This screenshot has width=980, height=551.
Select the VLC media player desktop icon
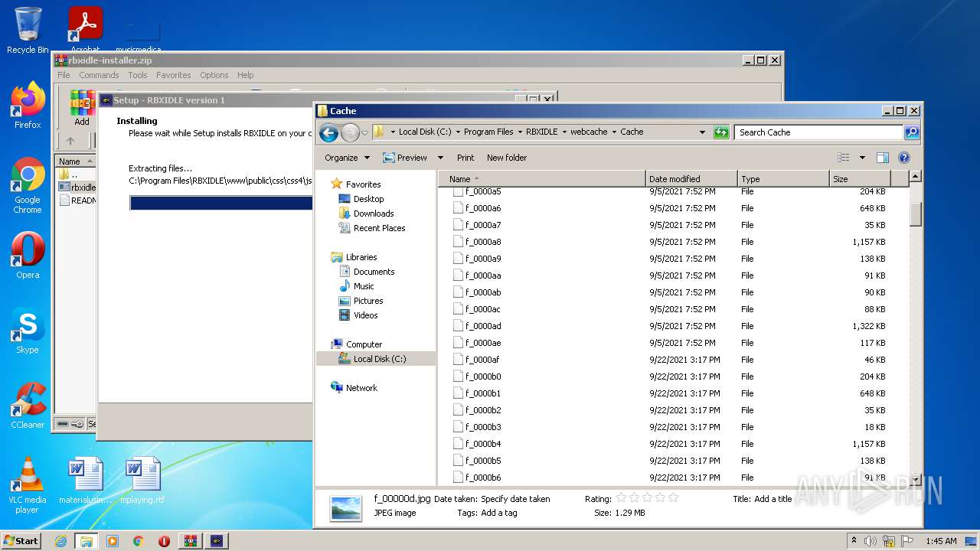point(28,486)
